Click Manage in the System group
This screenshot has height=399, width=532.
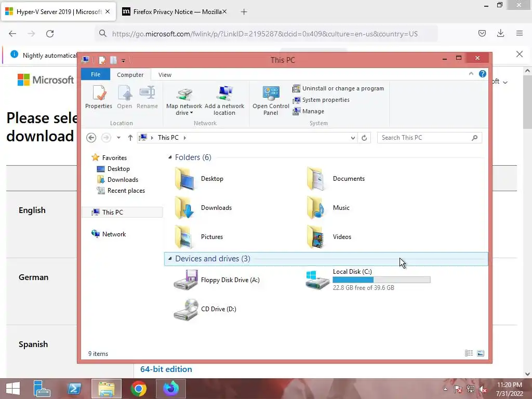pos(309,111)
